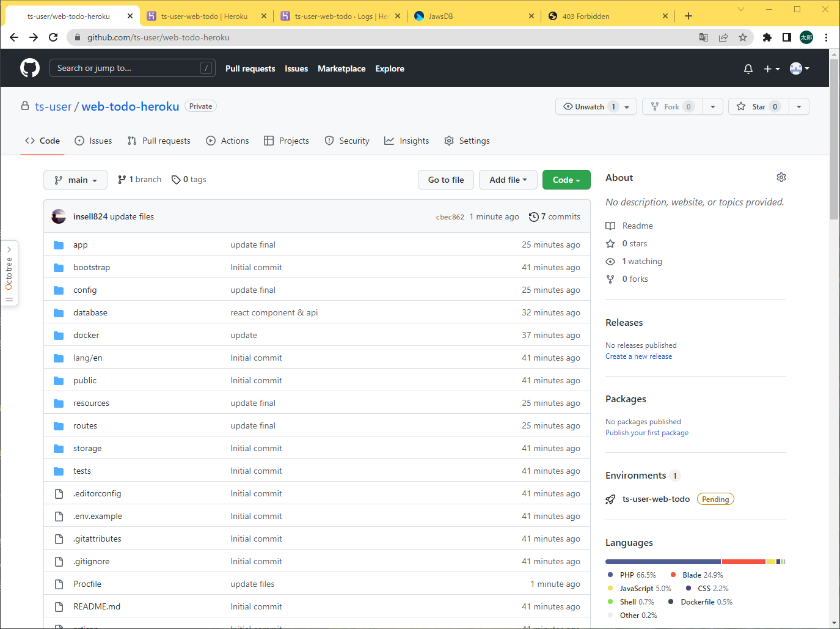This screenshot has width=840, height=629.
Task: Open the Procfile file
Action: [x=87, y=584]
